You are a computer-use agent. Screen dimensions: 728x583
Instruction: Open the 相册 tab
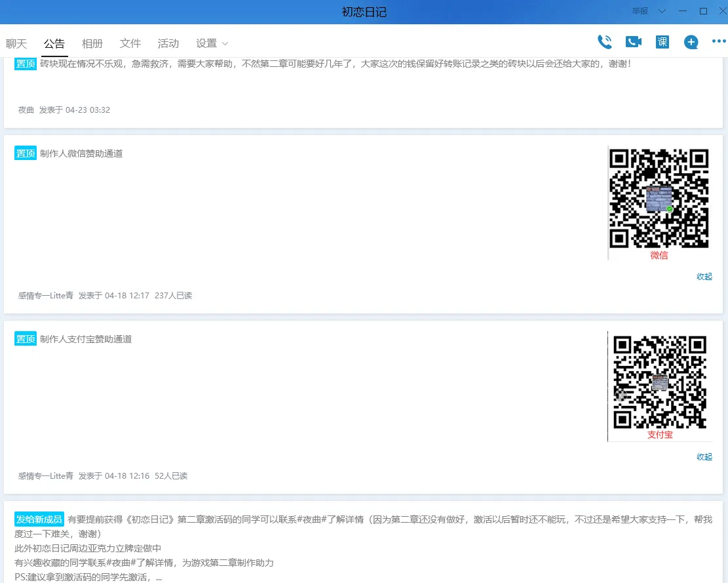pos(92,43)
